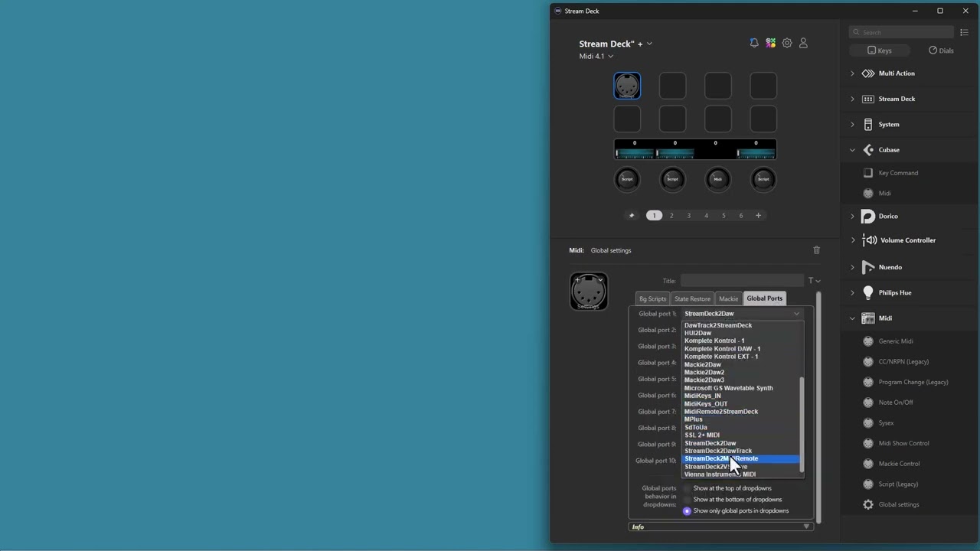The width and height of the screenshot is (980, 551).
Task: Go to page 6
Action: coord(740,216)
